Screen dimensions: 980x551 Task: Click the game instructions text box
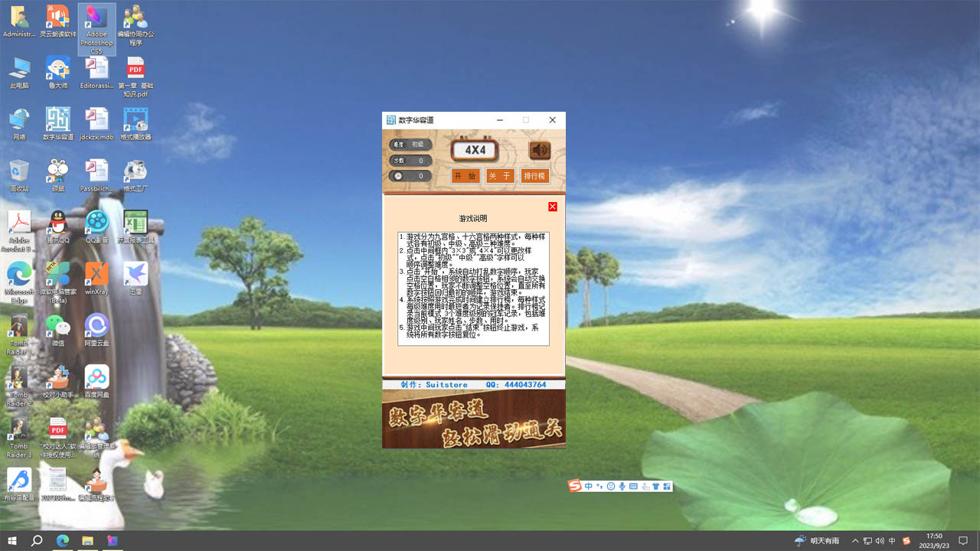click(x=473, y=289)
